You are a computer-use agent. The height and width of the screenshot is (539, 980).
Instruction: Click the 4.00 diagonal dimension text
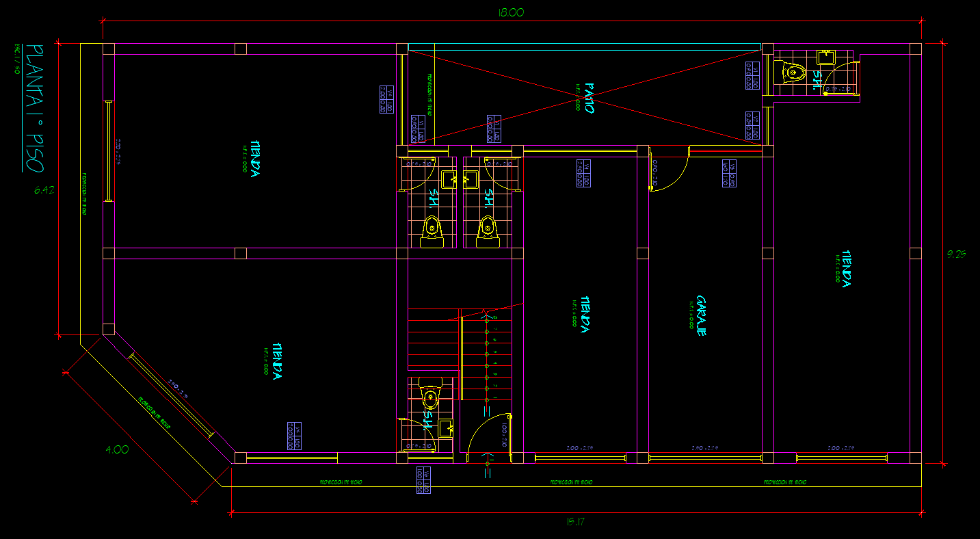pos(116,449)
